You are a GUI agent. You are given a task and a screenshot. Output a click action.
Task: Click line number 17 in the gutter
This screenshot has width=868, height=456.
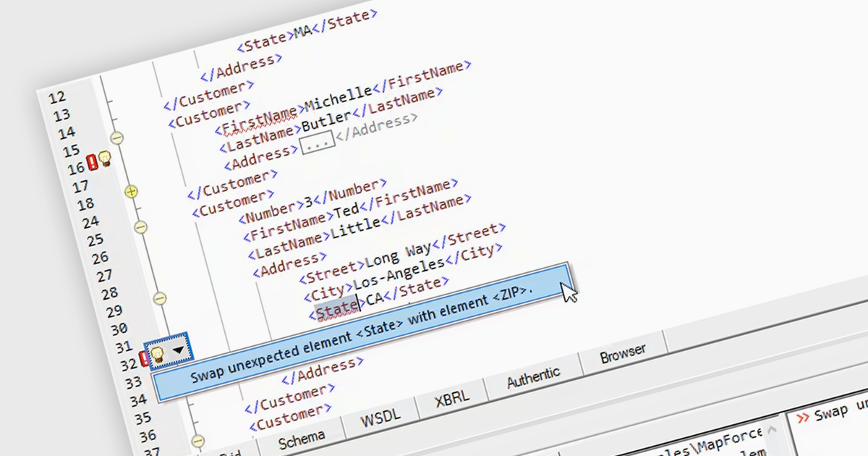[80, 187]
